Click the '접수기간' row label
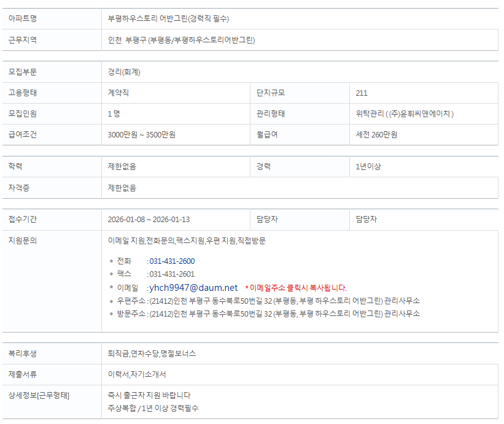 point(23,220)
